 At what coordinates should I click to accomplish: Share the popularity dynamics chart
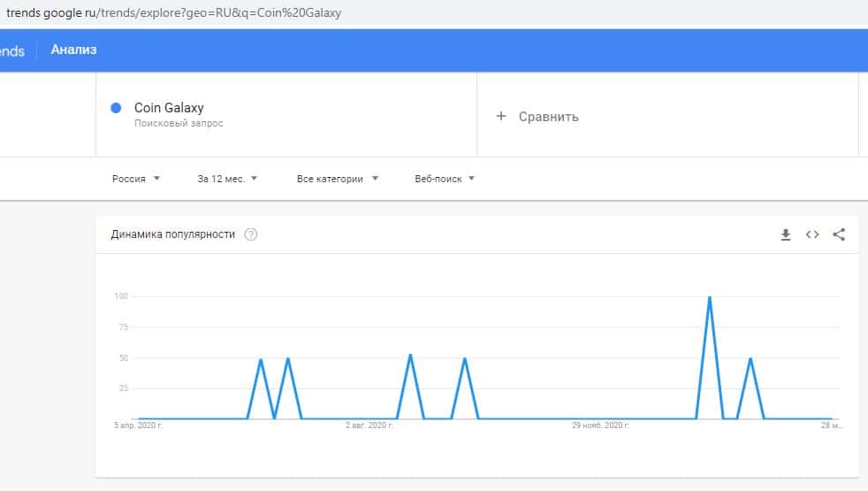(839, 234)
